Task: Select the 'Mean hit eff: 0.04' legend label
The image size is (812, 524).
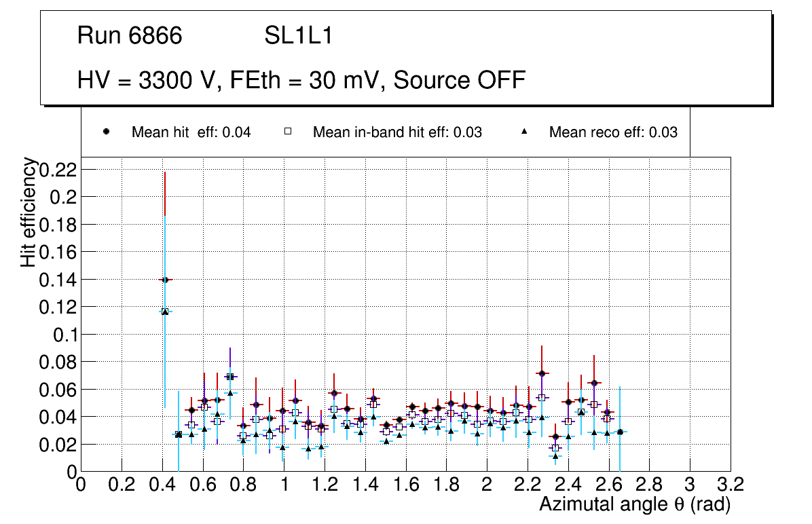Action: [x=191, y=132]
